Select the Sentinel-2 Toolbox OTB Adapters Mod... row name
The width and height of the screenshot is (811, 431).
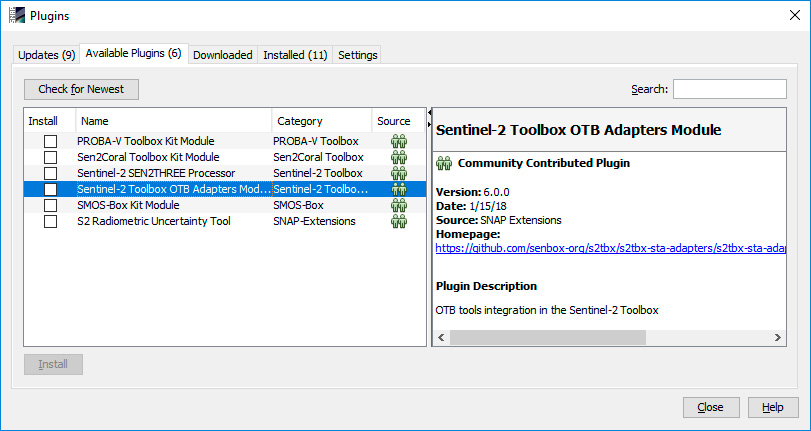[174, 189]
